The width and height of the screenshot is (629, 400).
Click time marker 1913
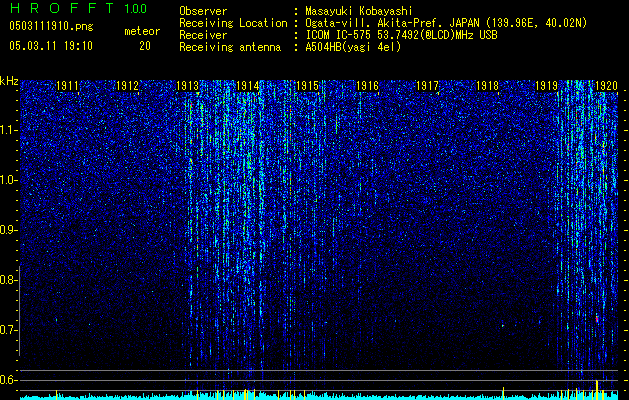tap(187, 85)
